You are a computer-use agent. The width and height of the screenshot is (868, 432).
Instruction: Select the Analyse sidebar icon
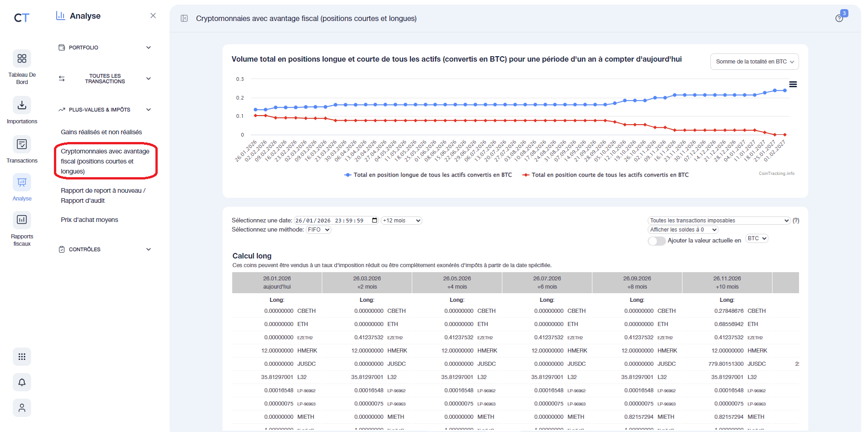pos(21,182)
